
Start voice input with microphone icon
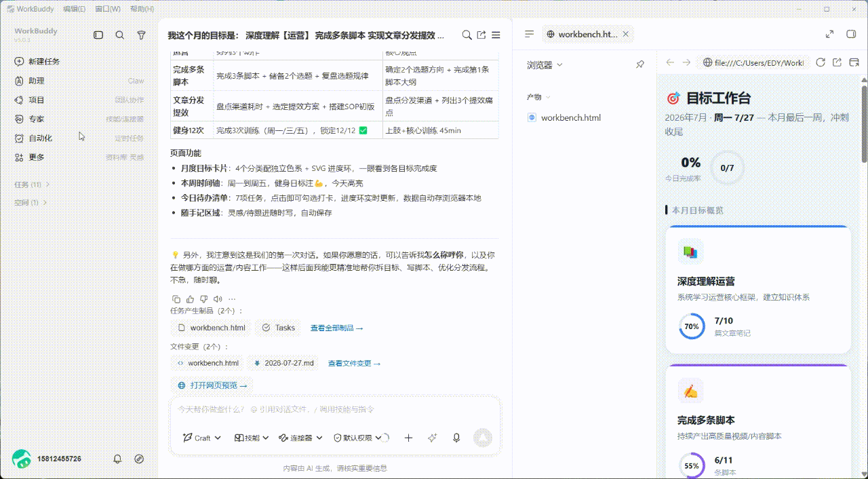pos(456,438)
